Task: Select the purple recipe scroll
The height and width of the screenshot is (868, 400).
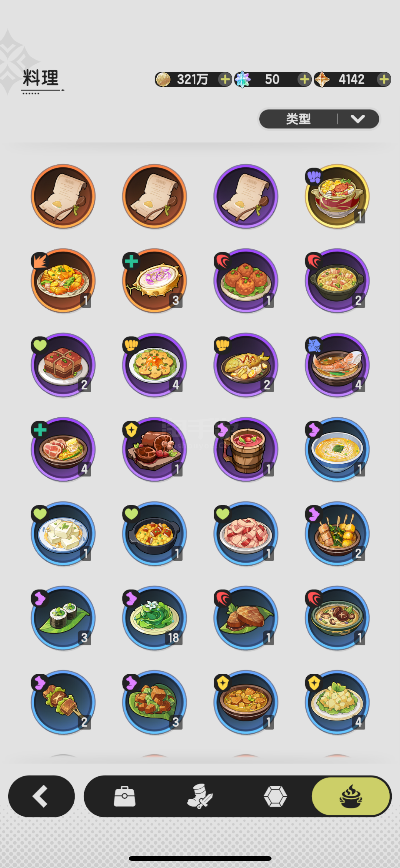Action: [246, 196]
